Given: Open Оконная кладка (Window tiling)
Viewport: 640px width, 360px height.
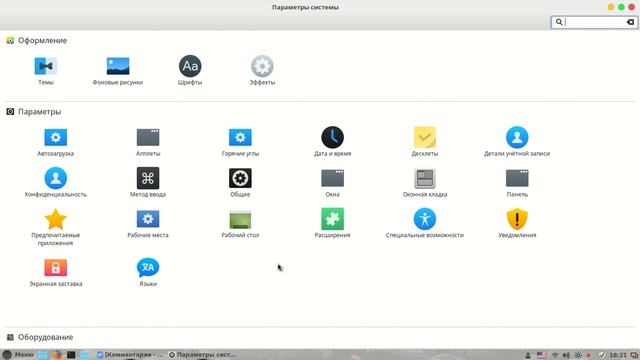Looking at the screenshot, I should point(424,183).
